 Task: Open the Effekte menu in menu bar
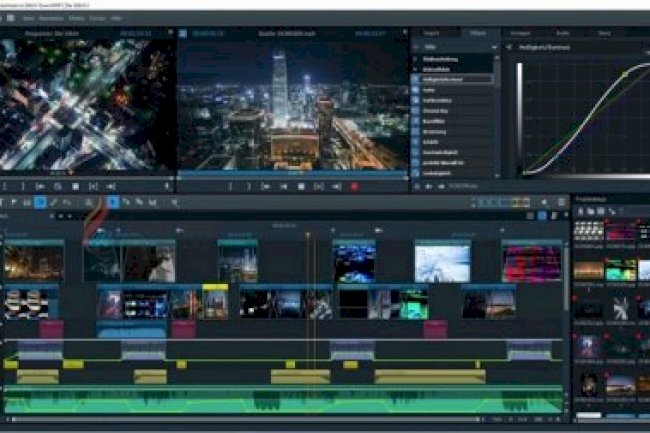tap(76, 19)
